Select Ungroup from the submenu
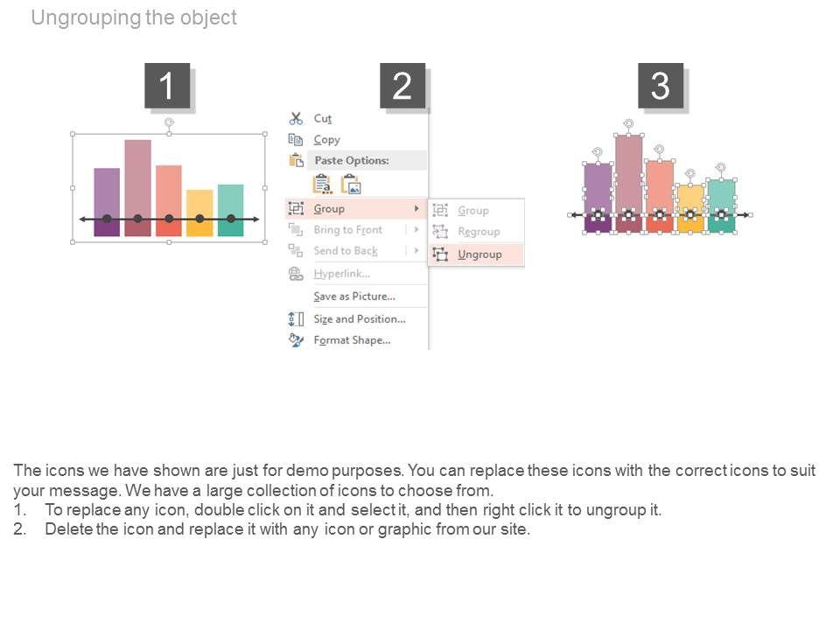This screenshot has height=630, width=840. point(479,255)
